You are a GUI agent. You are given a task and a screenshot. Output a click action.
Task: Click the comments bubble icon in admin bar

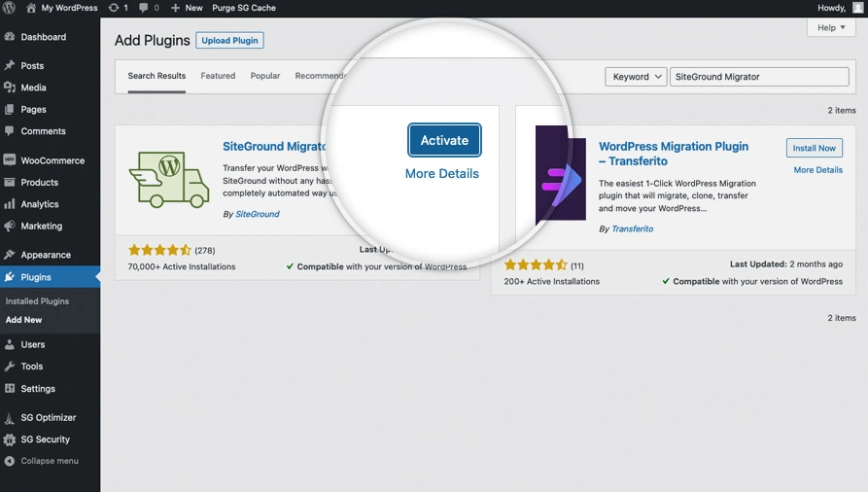(146, 8)
